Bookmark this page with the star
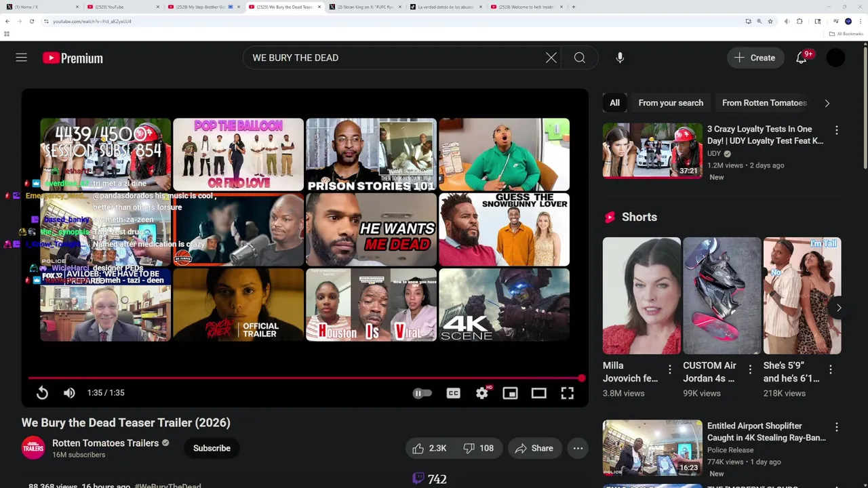Viewport: 868px width, 488px height. tap(770, 21)
